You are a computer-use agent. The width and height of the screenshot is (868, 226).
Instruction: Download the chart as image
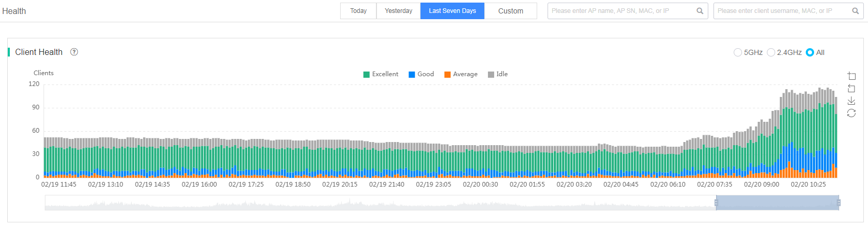click(x=851, y=101)
